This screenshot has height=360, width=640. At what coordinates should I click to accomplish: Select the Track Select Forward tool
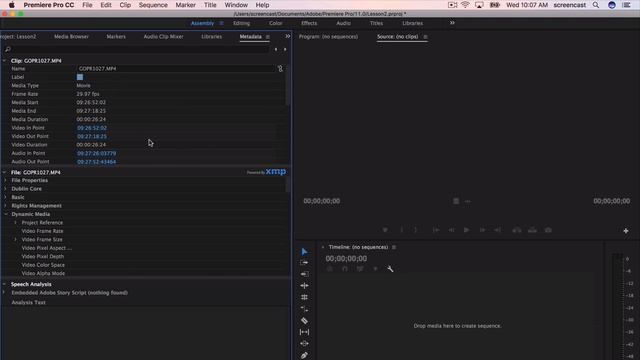[x=304, y=263]
